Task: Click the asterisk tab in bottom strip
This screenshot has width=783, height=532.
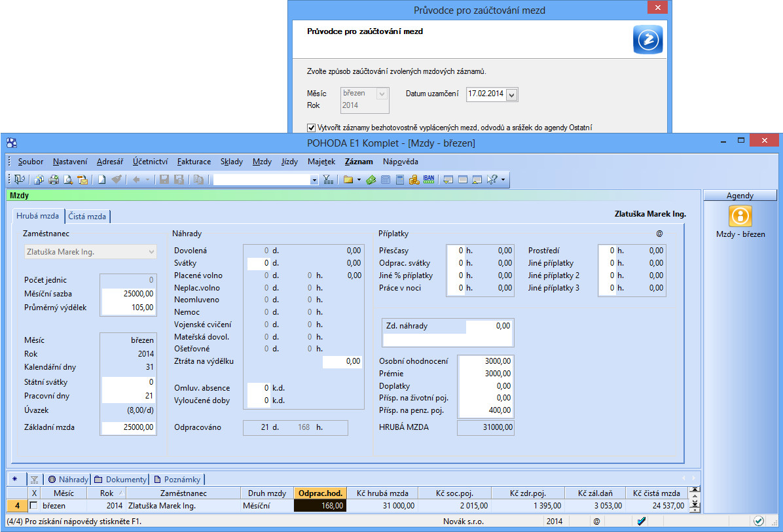Action: click(14, 480)
